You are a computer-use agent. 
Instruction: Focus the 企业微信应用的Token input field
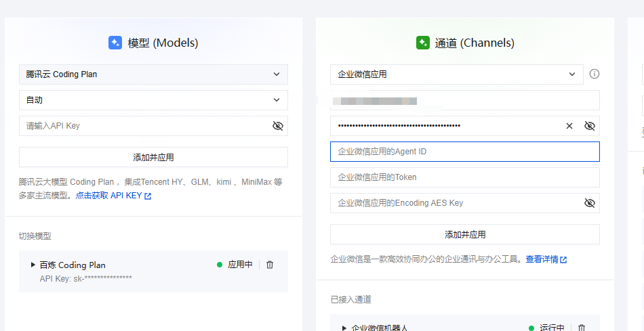coord(464,177)
